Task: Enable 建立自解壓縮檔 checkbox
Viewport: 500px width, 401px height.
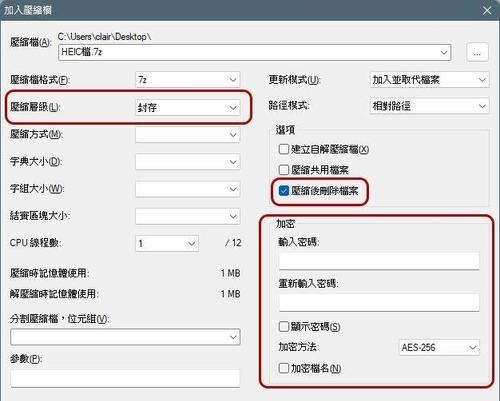Action: [x=284, y=149]
